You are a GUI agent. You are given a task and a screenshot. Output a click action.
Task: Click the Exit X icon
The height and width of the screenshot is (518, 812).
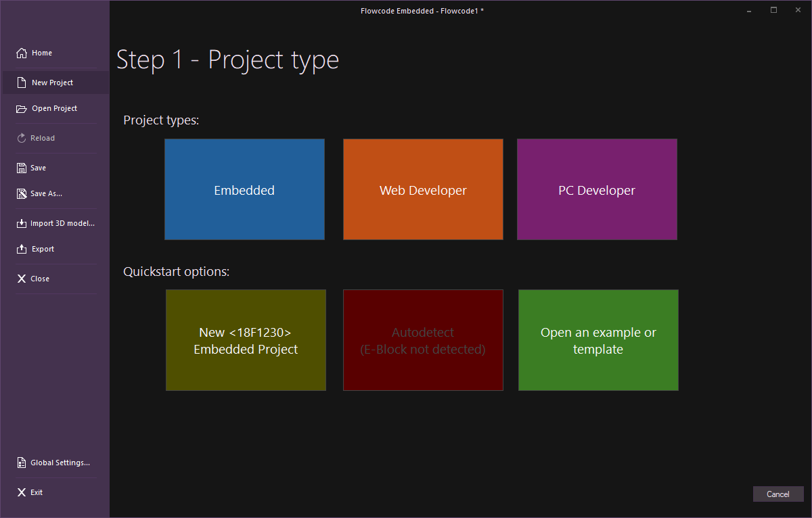tap(22, 492)
